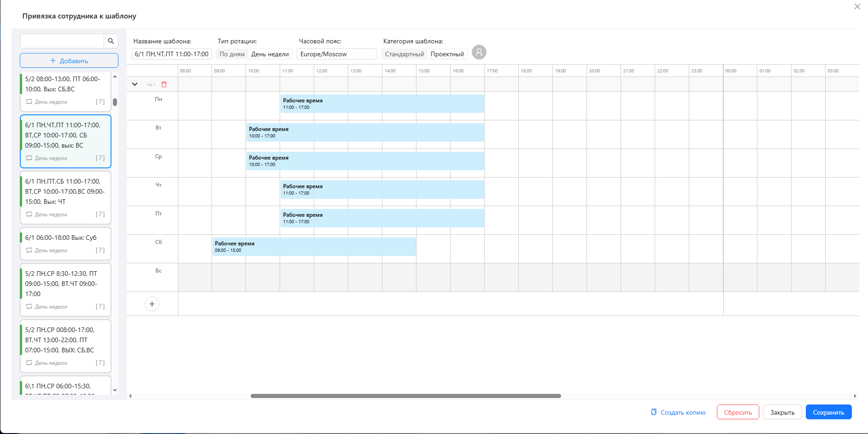The height and width of the screenshot is (434, 868).
Task: Click the template list scroll down arrow
Action: click(115, 391)
